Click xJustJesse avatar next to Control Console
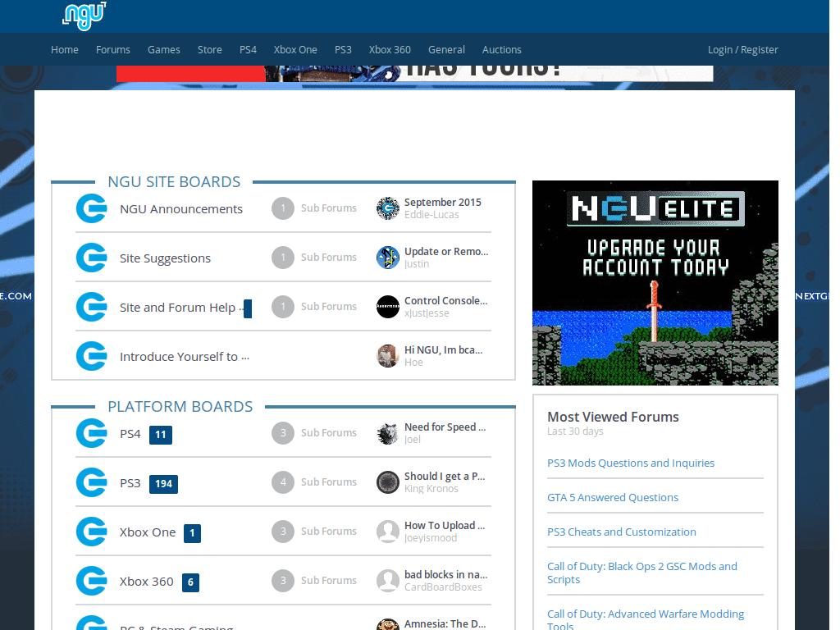840x630 pixels. [x=388, y=307]
